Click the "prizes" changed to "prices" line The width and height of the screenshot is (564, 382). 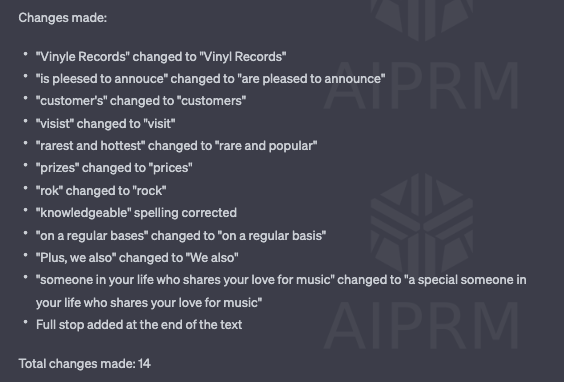114,168
